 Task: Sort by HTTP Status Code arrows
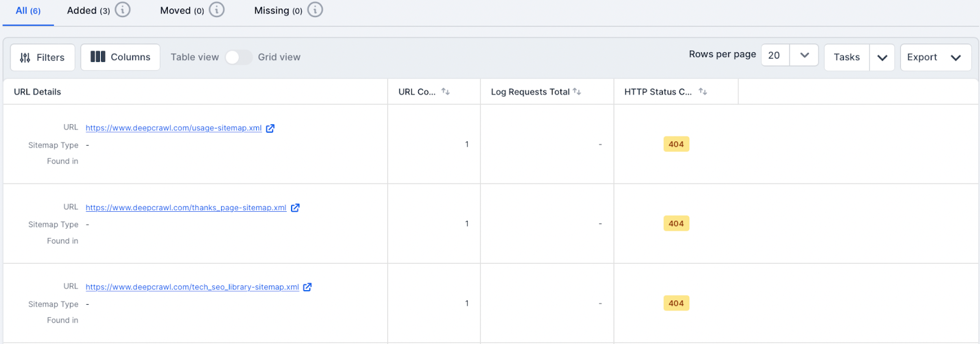tap(703, 92)
